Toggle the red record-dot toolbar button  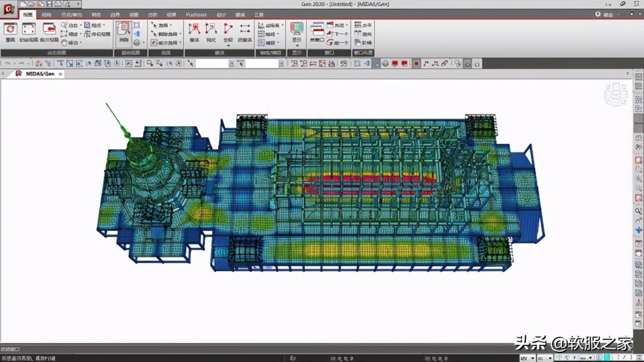click(x=416, y=64)
